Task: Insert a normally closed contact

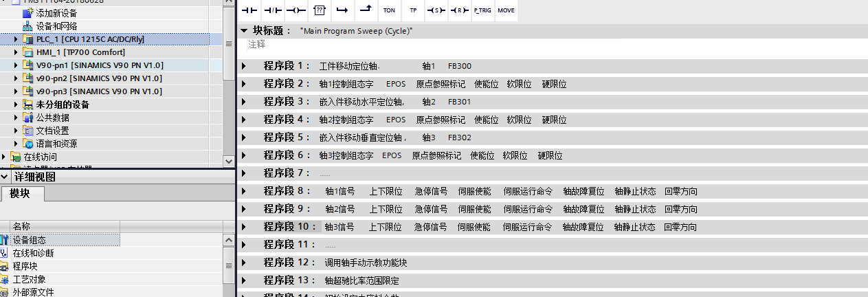Action: 273,10
